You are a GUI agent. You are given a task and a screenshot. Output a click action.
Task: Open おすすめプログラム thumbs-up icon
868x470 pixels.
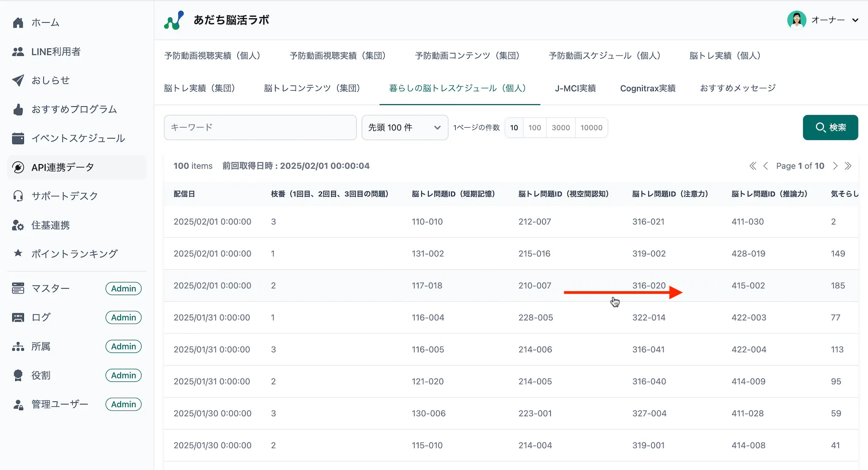(18, 109)
